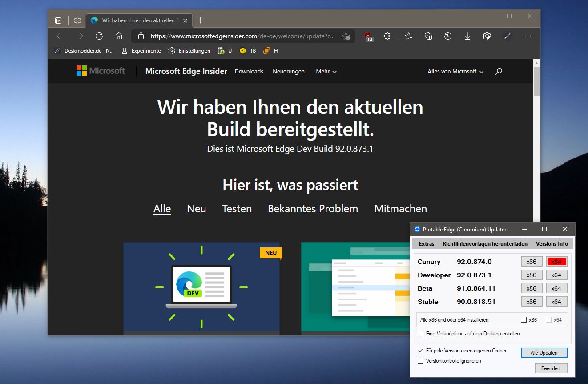This screenshot has height=384, width=588.
Task: Click the Microsoft logo
Action: [x=101, y=71]
